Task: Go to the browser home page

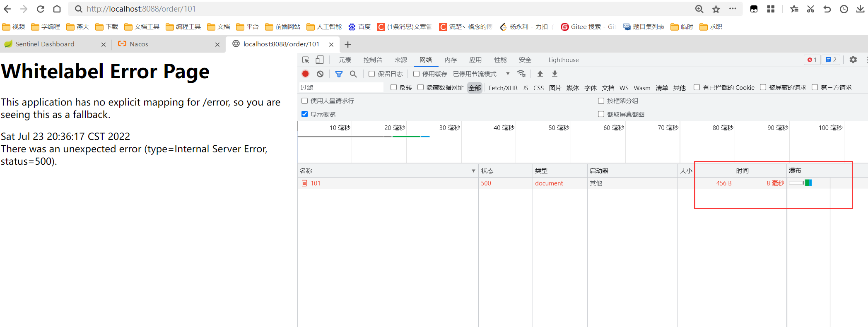Action: tap(57, 9)
